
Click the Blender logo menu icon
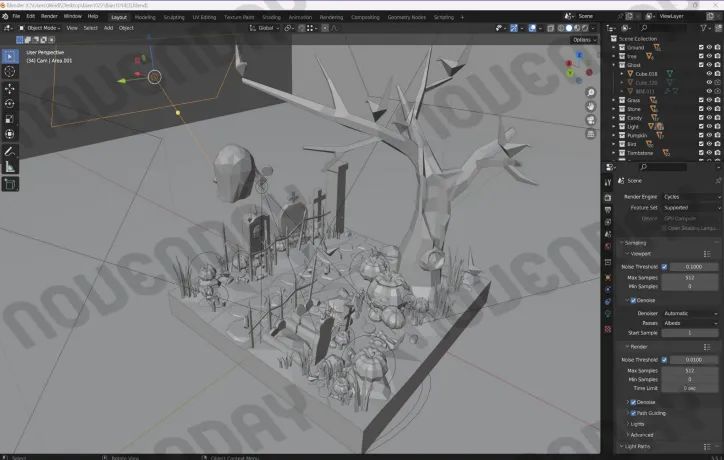5,16
